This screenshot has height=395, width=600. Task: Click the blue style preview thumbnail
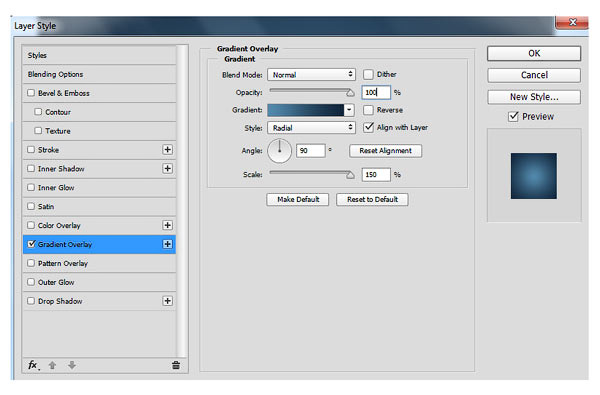coord(533,176)
